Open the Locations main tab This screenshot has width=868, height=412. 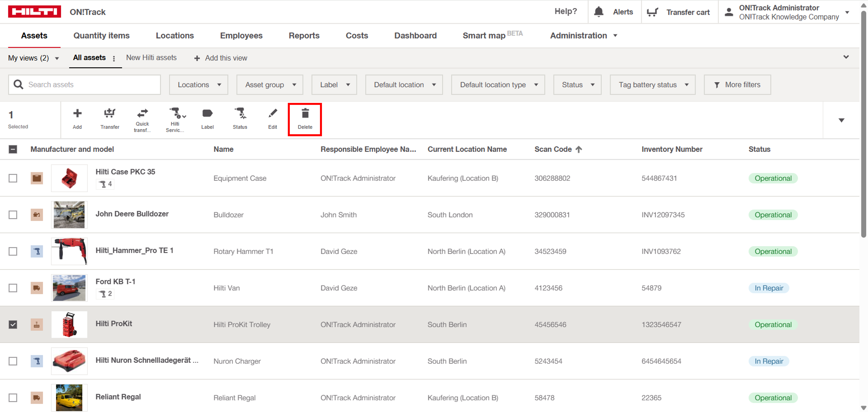point(175,36)
